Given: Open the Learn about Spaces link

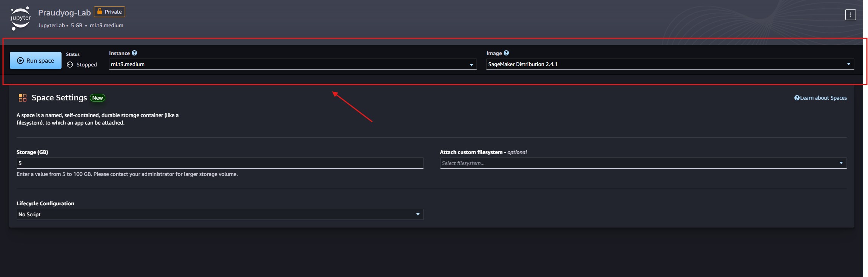Looking at the screenshot, I should (823, 98).
